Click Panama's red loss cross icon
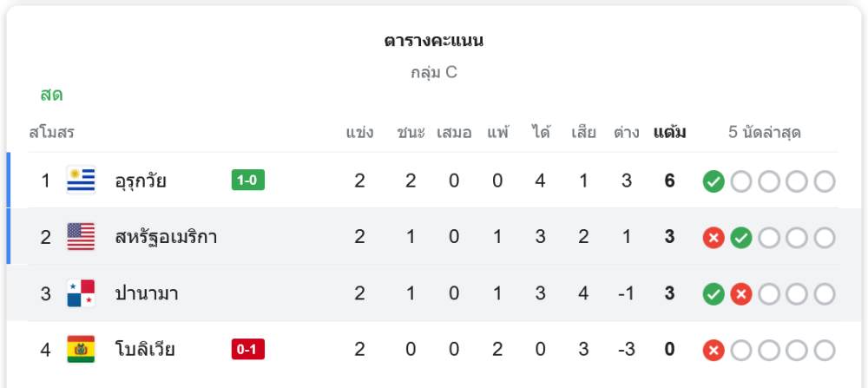Screen dimensions: 868x388 tap(740, 294)
